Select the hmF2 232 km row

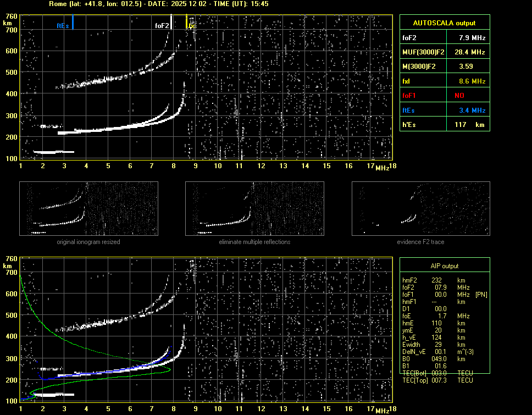point(437,280)
